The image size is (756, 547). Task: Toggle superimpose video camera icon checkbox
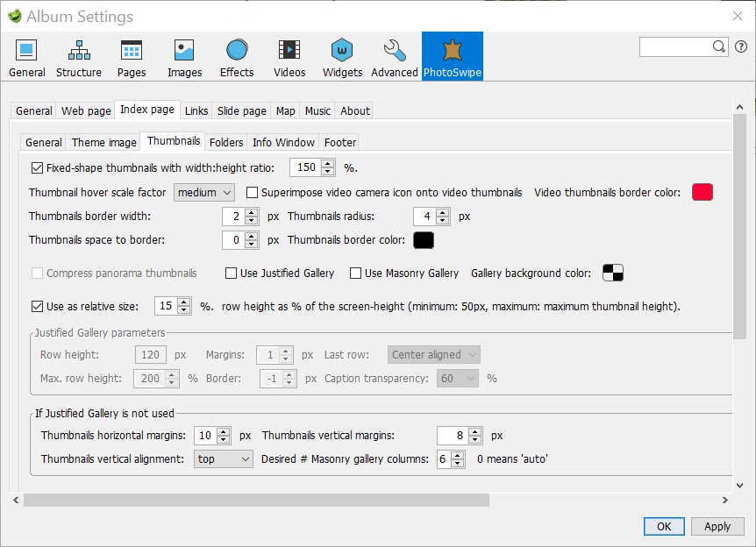253,193
